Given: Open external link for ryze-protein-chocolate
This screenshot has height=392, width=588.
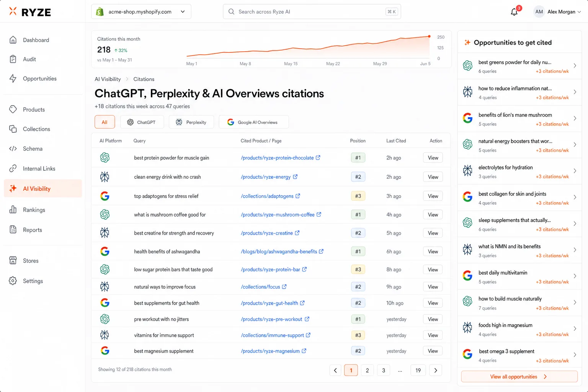Looking at the screenshot, I should tap(318, 157).
